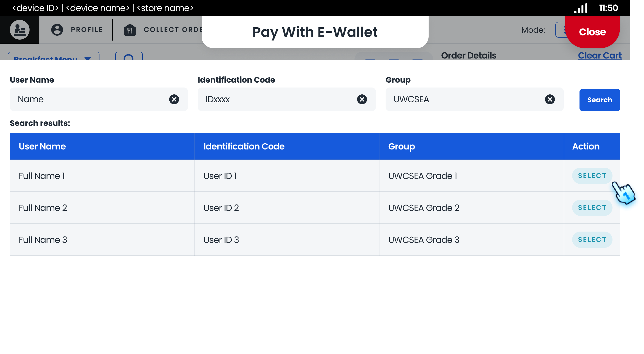Viewport: 644px width, 354px height.
Task: Select Full Name 2 user
Action: point(592,208)
